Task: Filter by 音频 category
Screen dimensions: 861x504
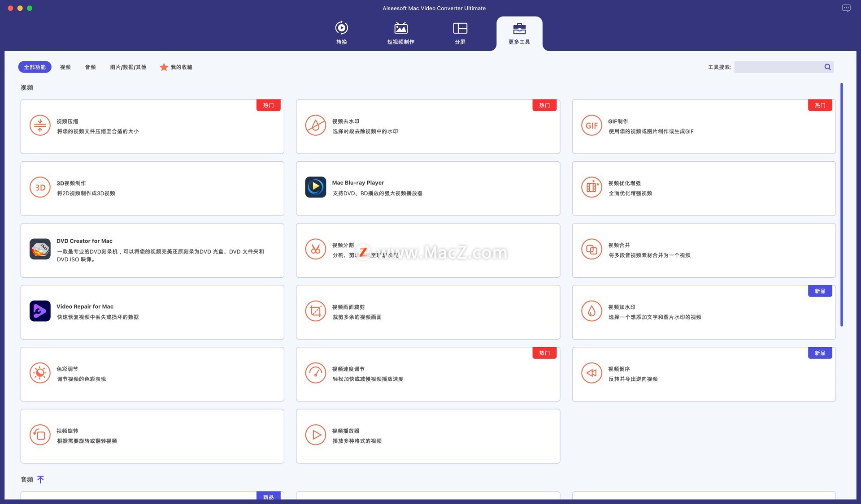Action: click(91, 67)
